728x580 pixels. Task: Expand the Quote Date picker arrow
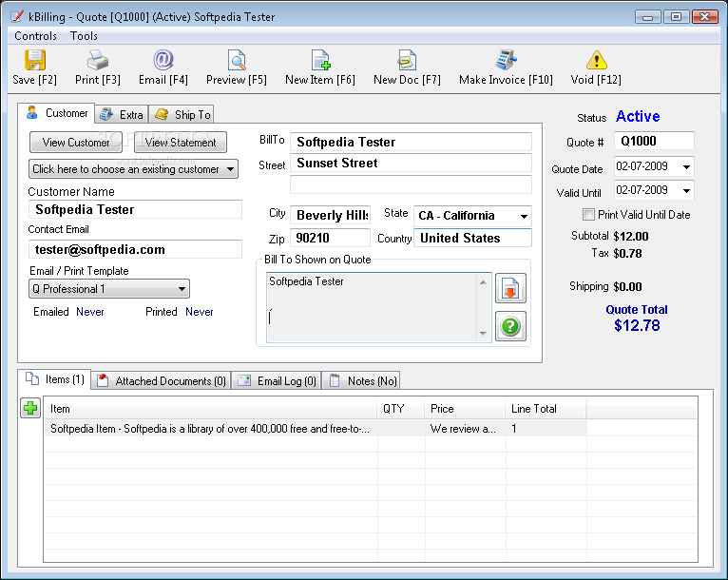[x=686, y=166]
